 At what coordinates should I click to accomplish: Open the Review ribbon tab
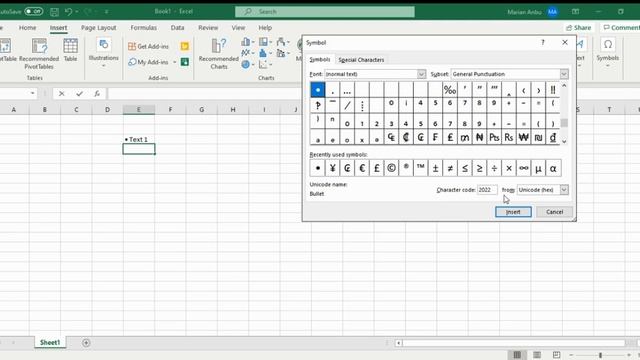point(208,28)
